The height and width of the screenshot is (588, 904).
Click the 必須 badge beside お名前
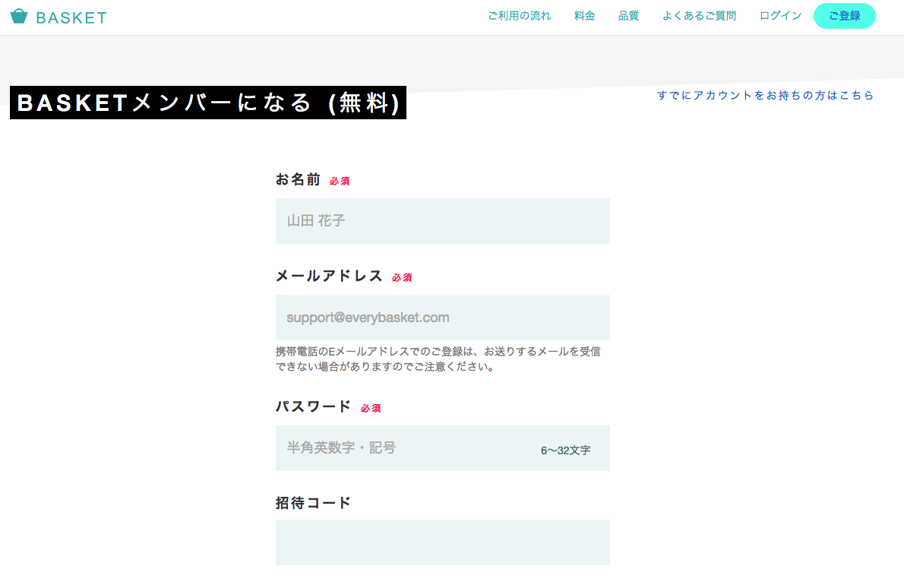click(340, 181)
